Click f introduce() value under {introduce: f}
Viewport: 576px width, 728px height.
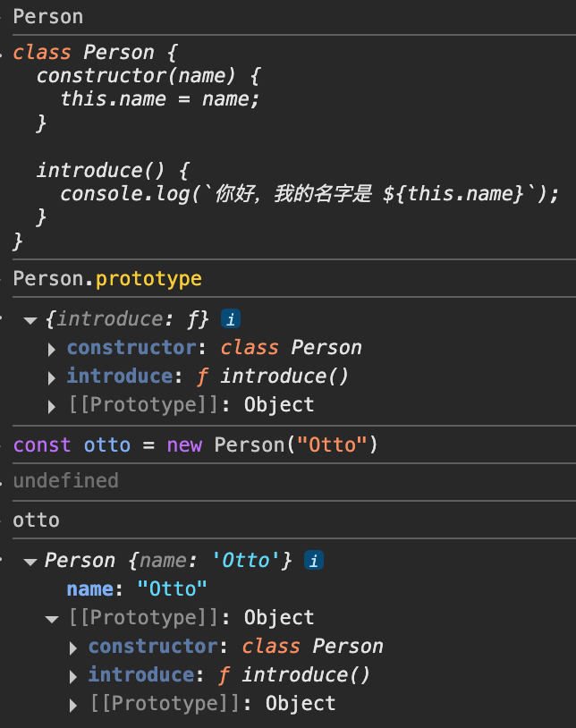284,376
